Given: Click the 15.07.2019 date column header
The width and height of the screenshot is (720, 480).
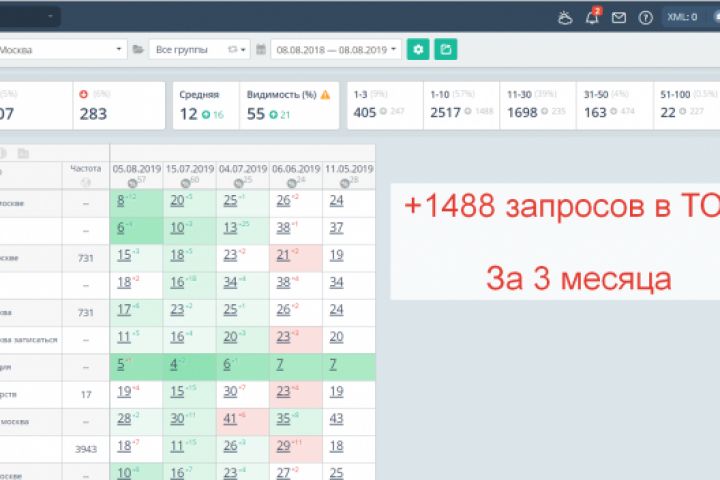Looking at the screenshot, I should [x=190, y=169].
